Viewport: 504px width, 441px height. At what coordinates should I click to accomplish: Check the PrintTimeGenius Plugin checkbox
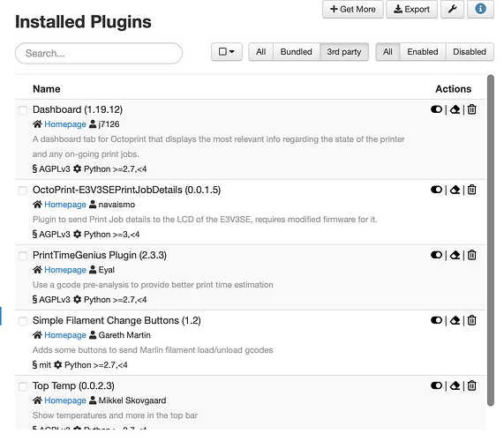(23, 256)
